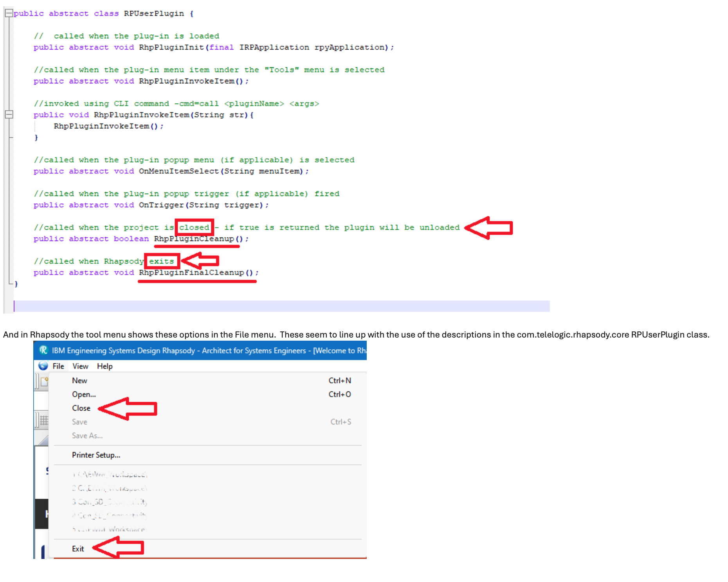
Task: Choose New from the File menu
Action: (x=79, y=381)
